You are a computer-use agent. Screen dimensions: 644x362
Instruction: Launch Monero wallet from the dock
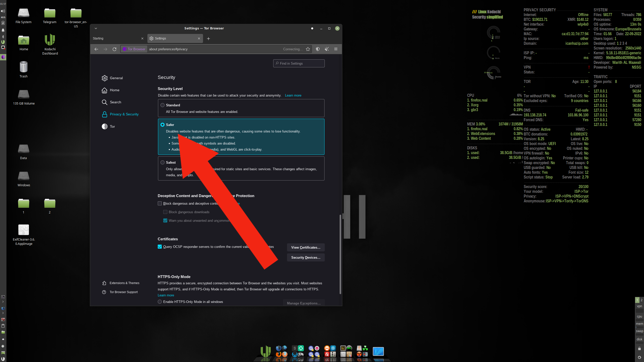[327, 348]
